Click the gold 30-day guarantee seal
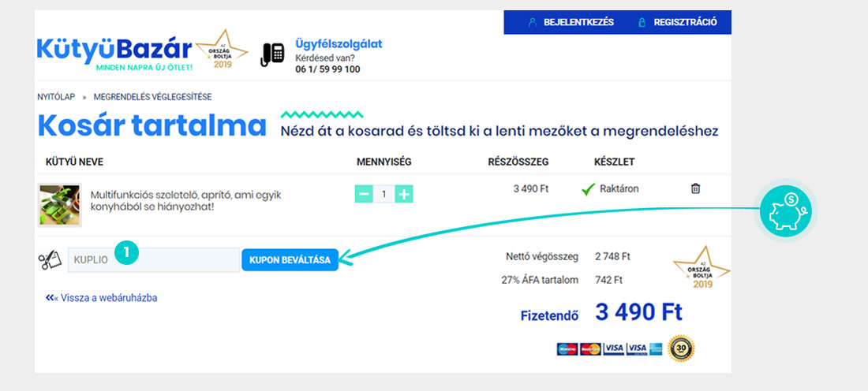The width and height of the screenshot is (868, 391). point(681,348)
